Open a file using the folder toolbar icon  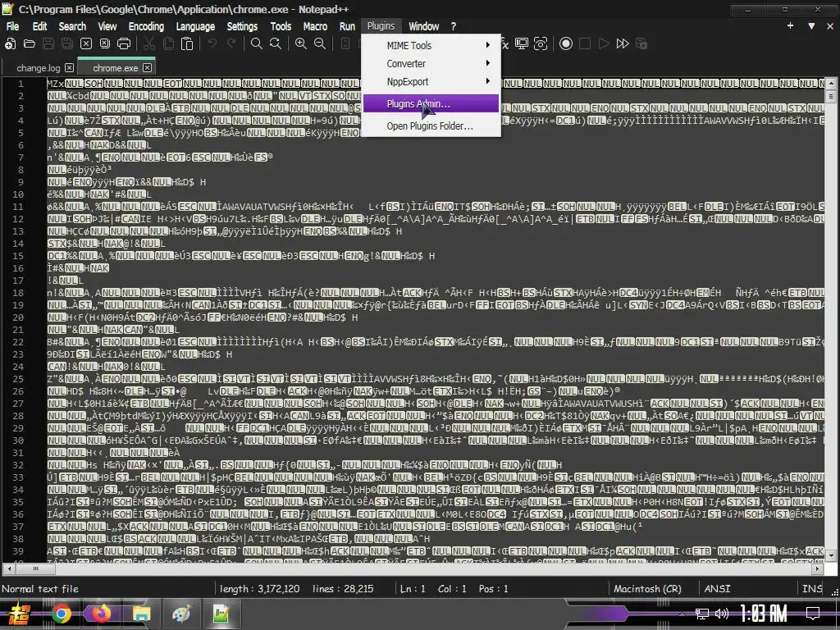(29, 44)
